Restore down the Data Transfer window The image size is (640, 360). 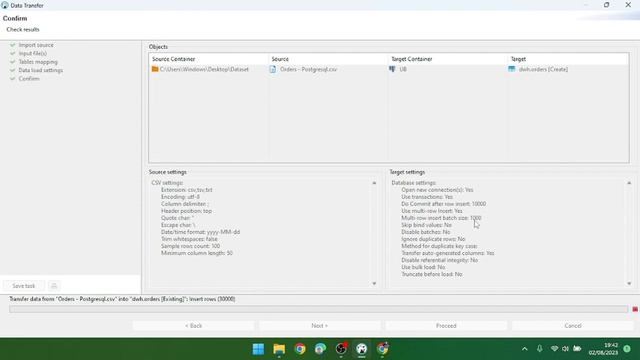[x=607, y=5]
